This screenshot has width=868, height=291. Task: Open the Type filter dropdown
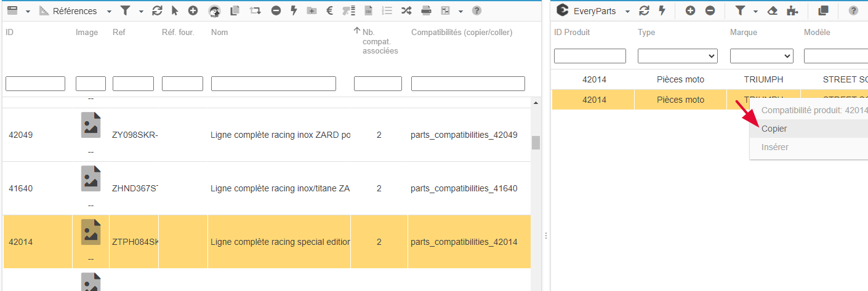click(x=677, y=56)
